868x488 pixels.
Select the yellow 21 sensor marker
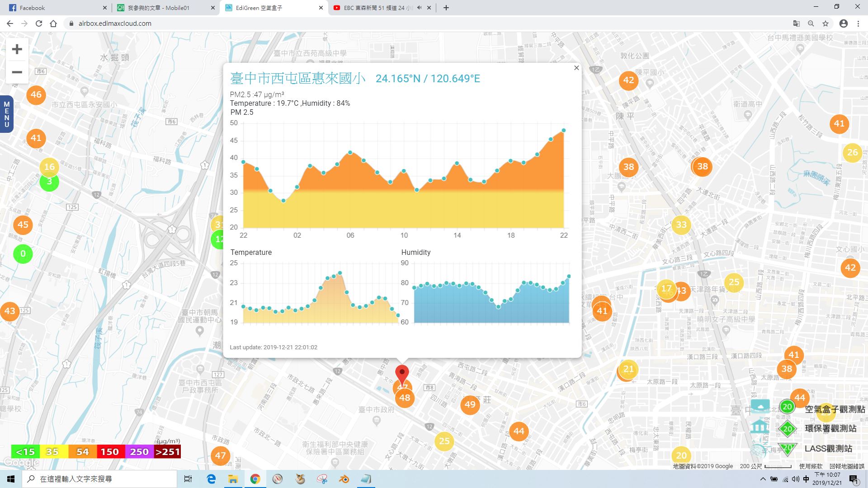click(x=628, y=369)
